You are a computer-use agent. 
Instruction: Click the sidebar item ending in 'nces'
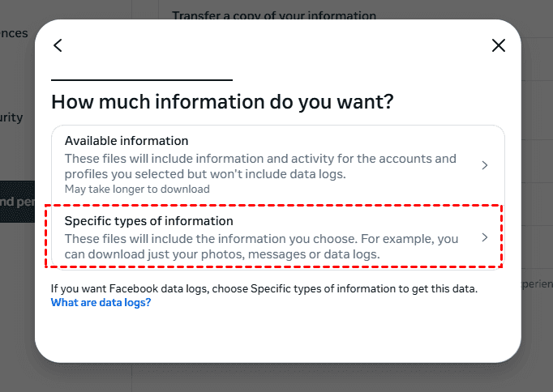coord(15,33)
